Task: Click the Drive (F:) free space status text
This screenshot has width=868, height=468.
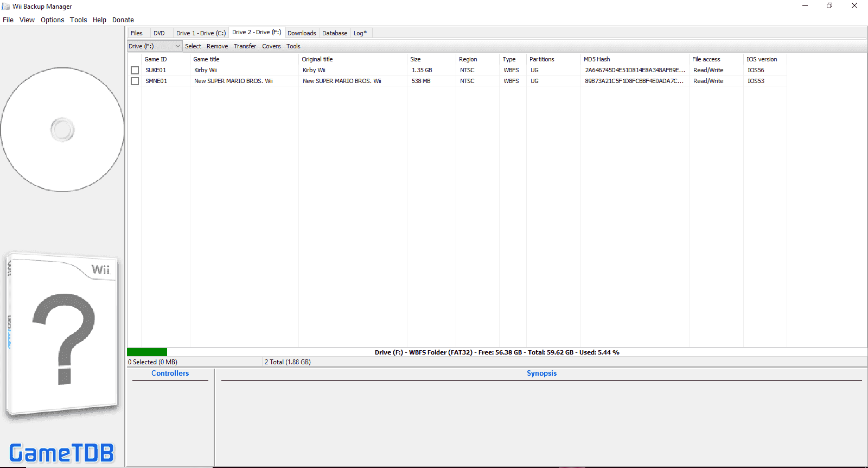Action: coord(497,352)
